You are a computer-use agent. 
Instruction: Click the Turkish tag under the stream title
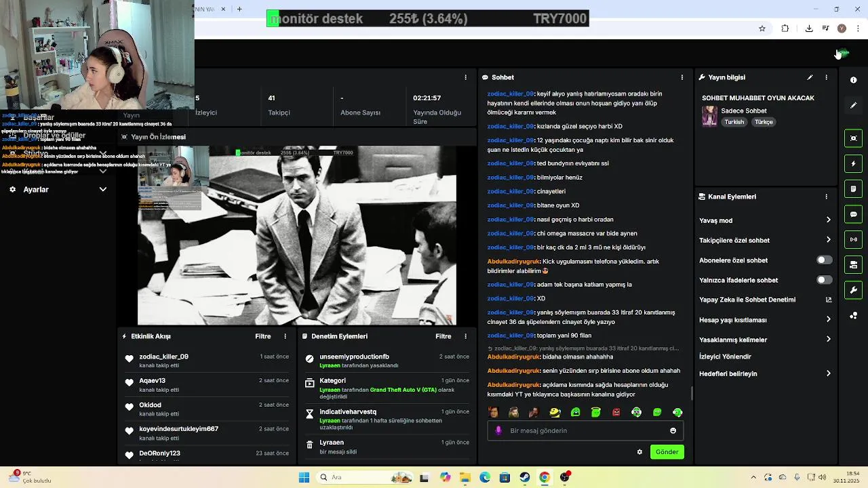(734, 122)
